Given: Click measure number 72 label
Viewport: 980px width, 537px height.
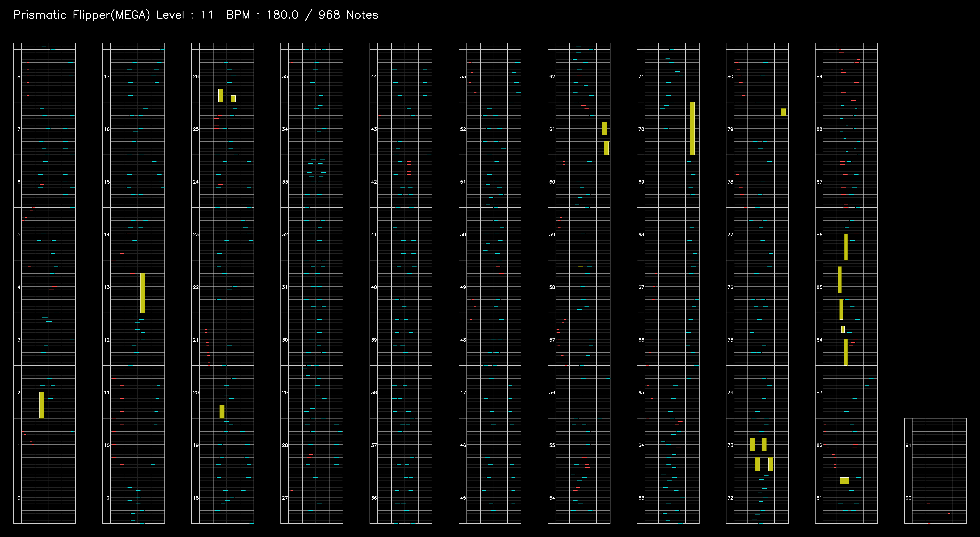Looking at the screenshot, I should [730, 498].
